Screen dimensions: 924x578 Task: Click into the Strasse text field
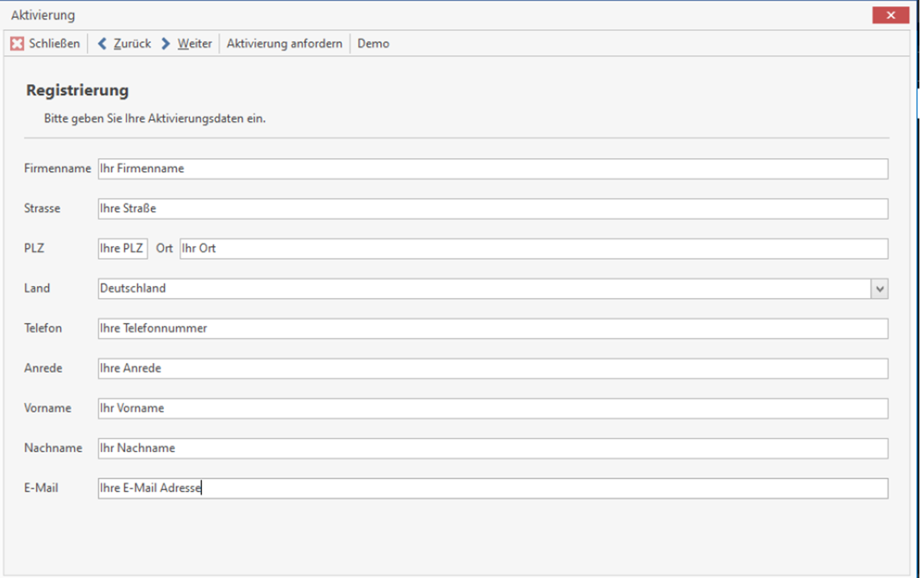(493, 209)
